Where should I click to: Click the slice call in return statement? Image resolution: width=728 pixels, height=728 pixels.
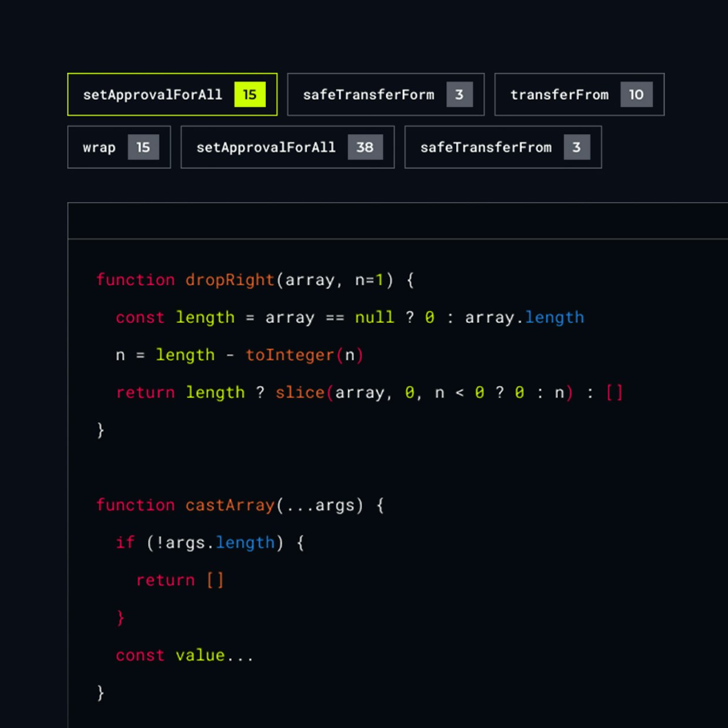pos(299,393)
